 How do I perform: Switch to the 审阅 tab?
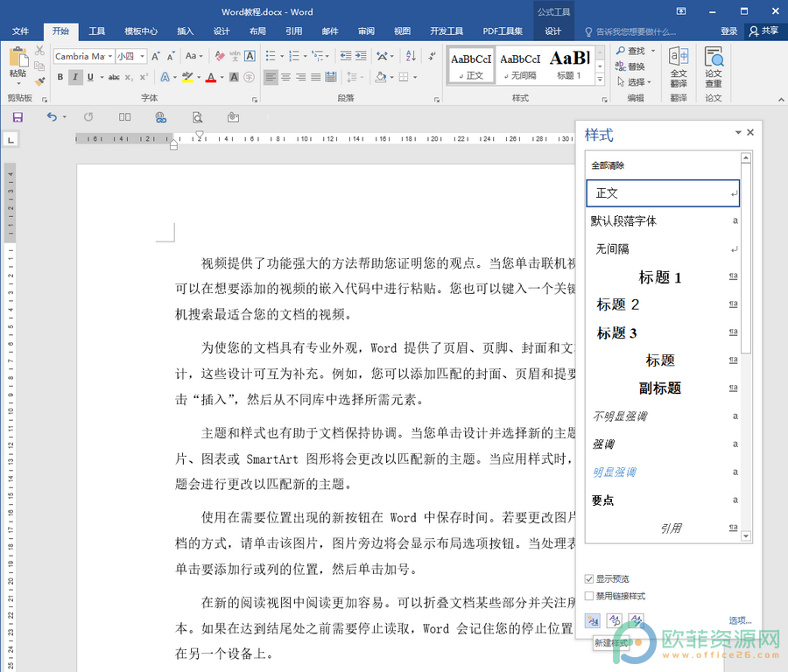[x=366, y=31]
